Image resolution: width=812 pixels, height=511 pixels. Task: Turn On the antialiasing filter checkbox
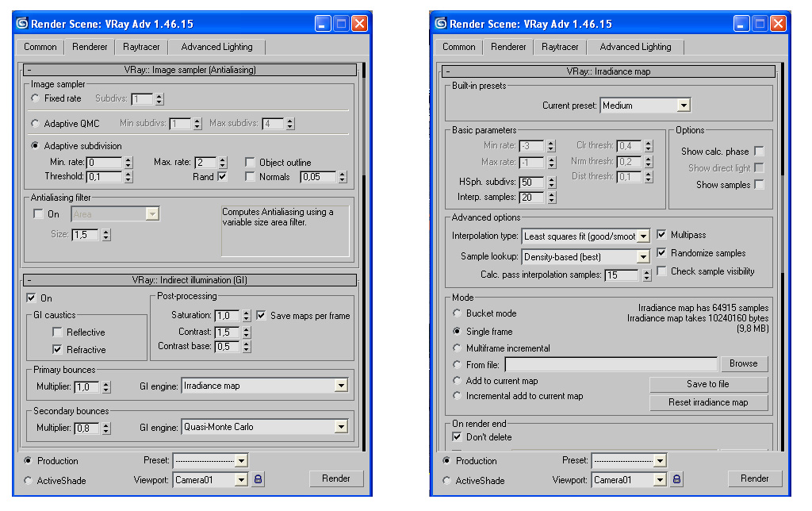[x=38, y=213]
